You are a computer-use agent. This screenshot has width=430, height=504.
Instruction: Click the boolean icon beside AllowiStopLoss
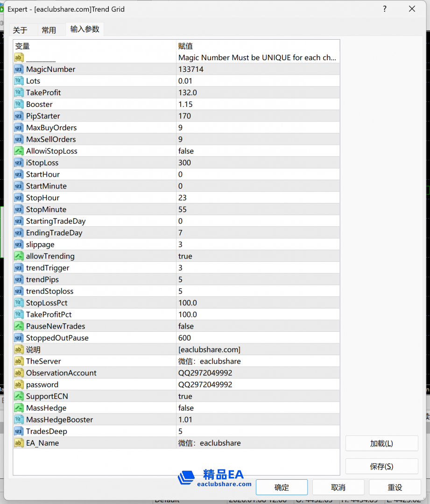point(19,151)
